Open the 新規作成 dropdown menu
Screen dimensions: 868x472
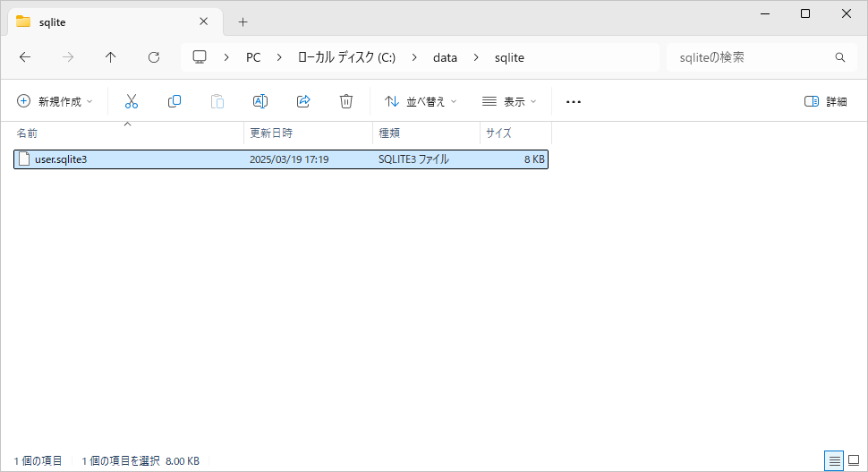(x=55, y=101)
